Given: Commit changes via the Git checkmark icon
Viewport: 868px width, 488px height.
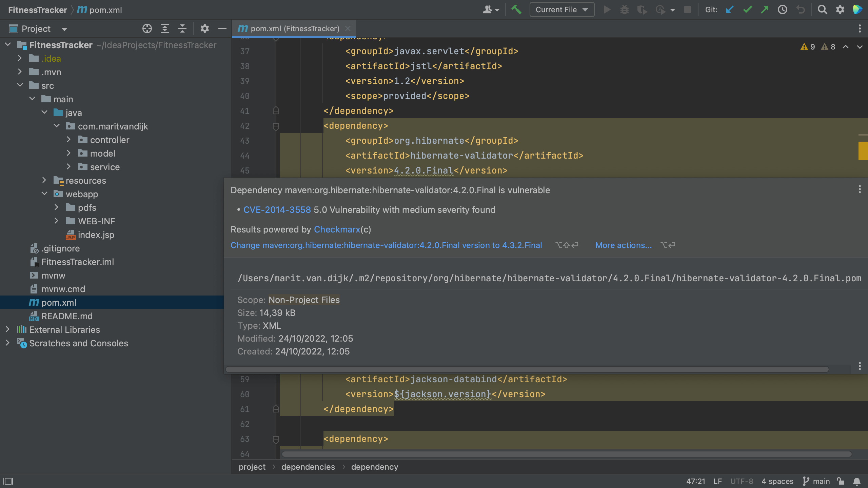Looking at the screenshot, I should (747, 9).
